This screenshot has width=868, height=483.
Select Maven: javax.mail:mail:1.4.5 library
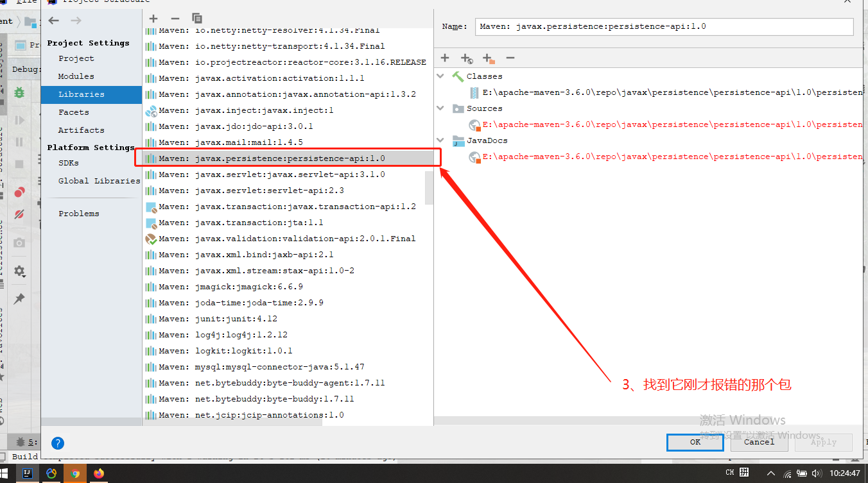[x=288, y=142]
